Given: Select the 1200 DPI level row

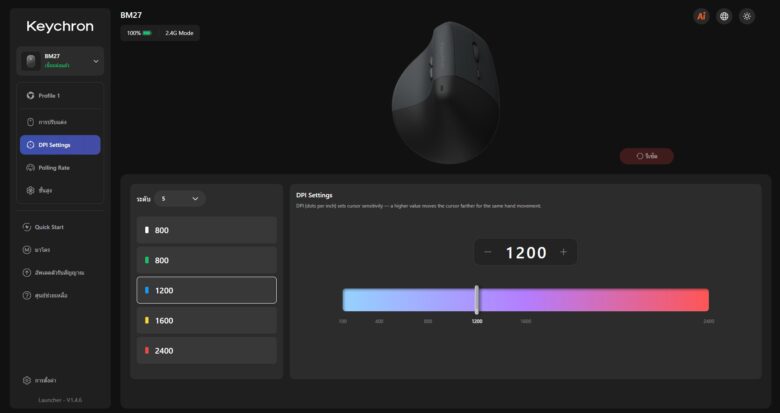Looking at the screenshot, I should pos(206,290).
